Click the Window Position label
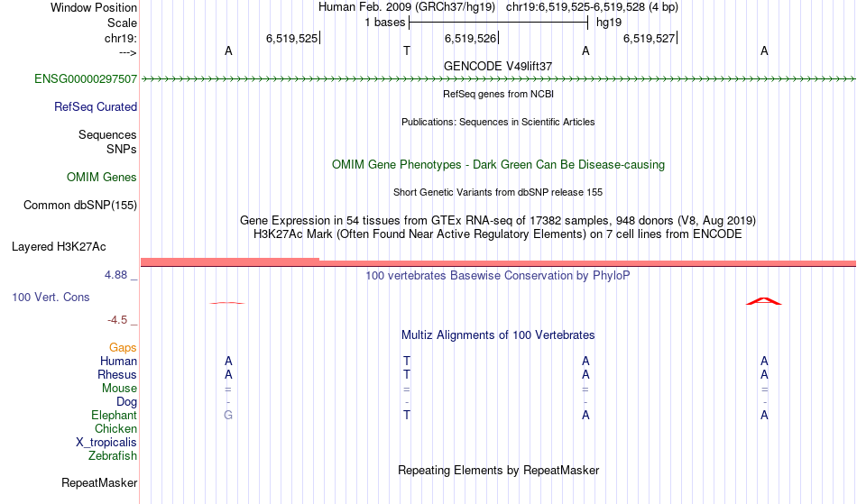This screenshot has height=504, width=857. click(x=94, y=8)
